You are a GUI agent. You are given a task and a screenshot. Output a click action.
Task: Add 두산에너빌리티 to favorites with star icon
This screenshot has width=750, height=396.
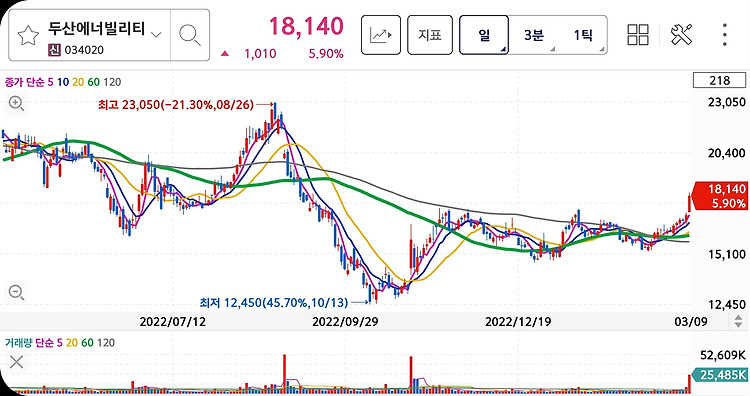click(28, 35)
